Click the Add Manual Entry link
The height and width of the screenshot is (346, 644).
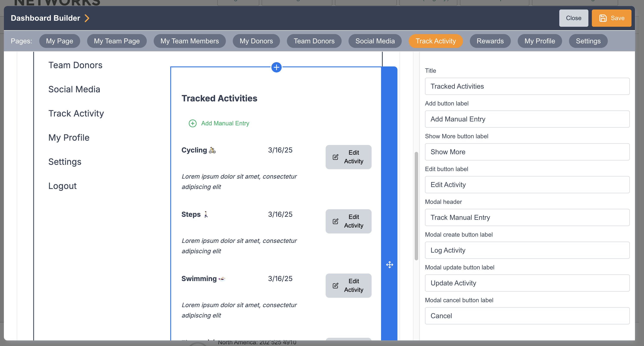coord(225,123)
